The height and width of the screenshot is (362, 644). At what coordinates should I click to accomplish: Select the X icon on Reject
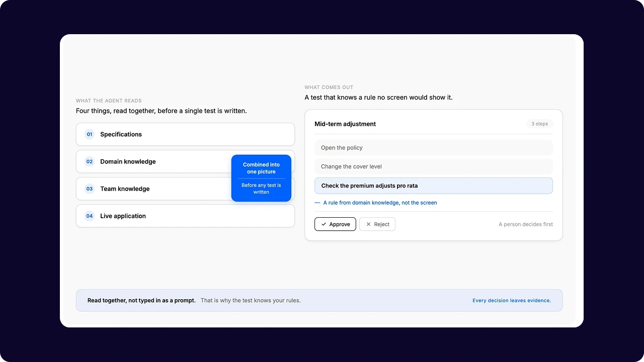click(368, 224)
